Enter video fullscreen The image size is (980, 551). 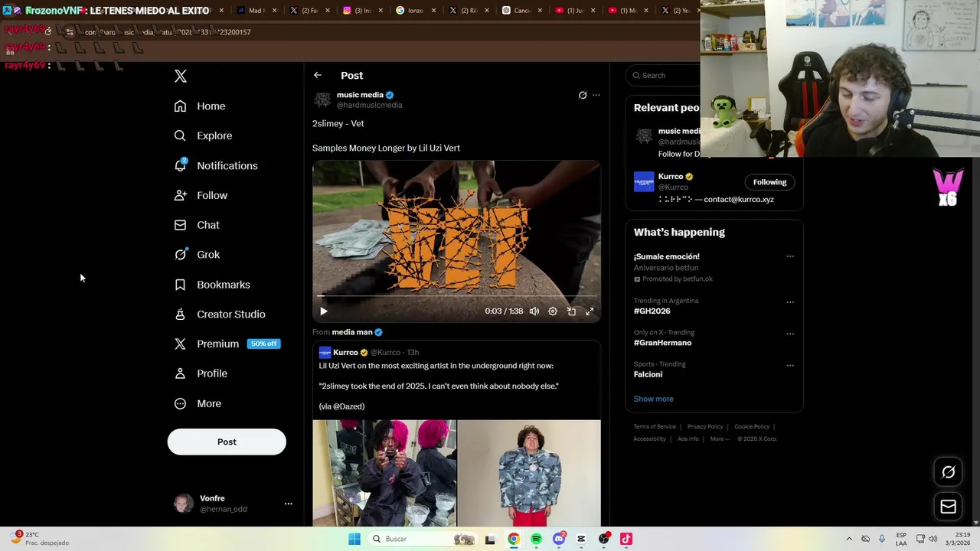coord(590,311)
